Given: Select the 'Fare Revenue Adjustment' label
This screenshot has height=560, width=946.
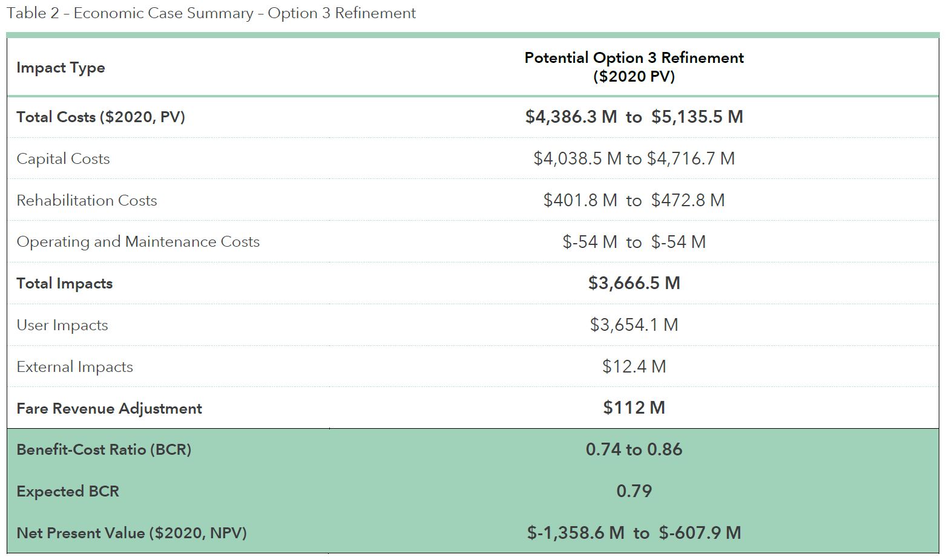Looking at the screenshot, I should 109,409.
